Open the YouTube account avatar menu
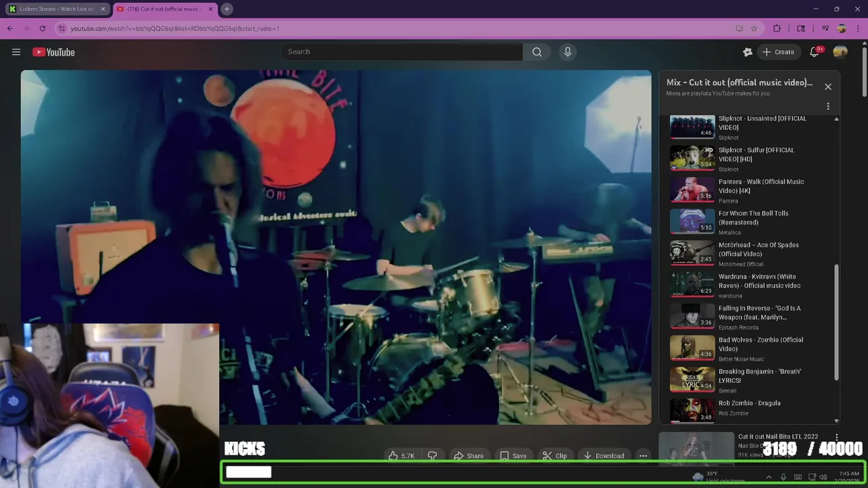This screenshot has height=488, width=868. click(x=840, y=52)
